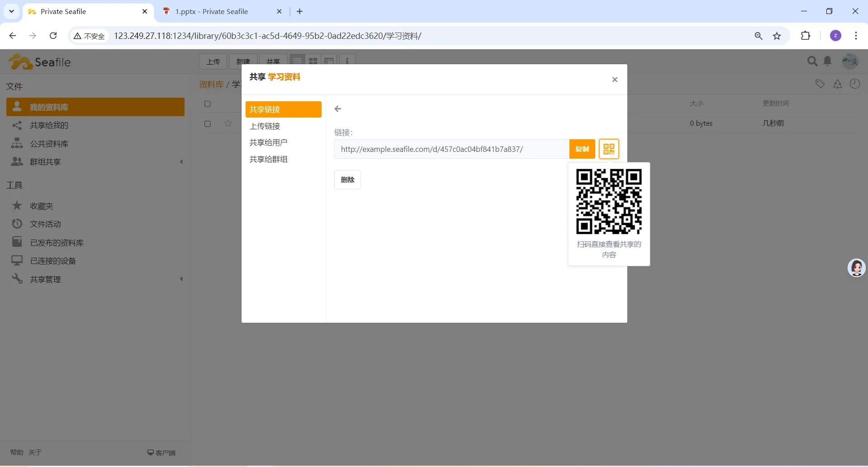Open the notifications bell
Viewport: 868px width, 467px height.
[x=828, y=61]
